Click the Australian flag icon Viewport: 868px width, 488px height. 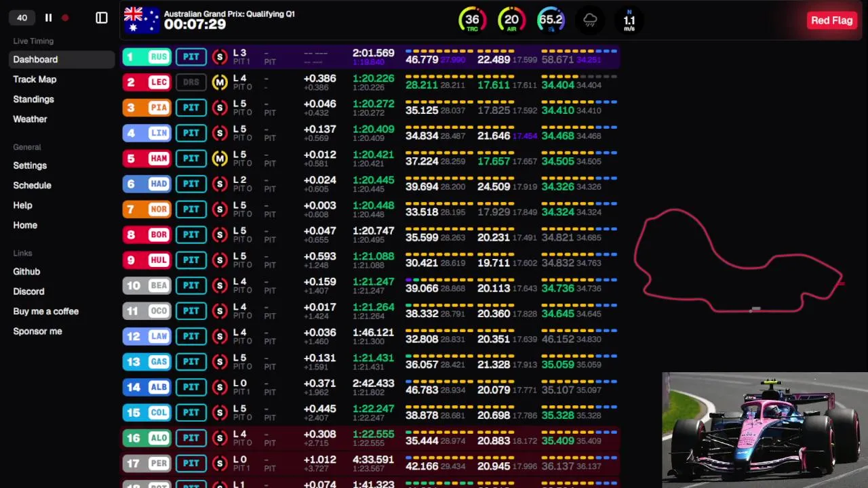pyautogui.click(x=142, y=20)
